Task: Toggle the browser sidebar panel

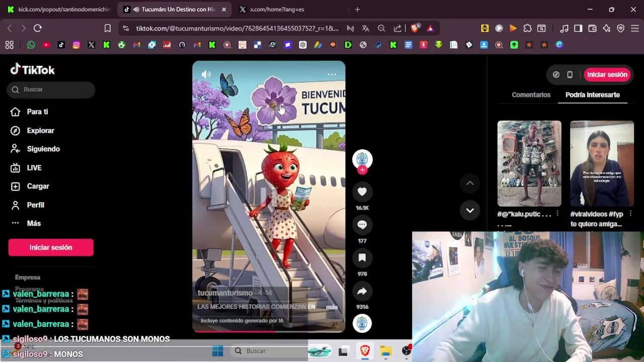Action: click(x=578, y=29)
